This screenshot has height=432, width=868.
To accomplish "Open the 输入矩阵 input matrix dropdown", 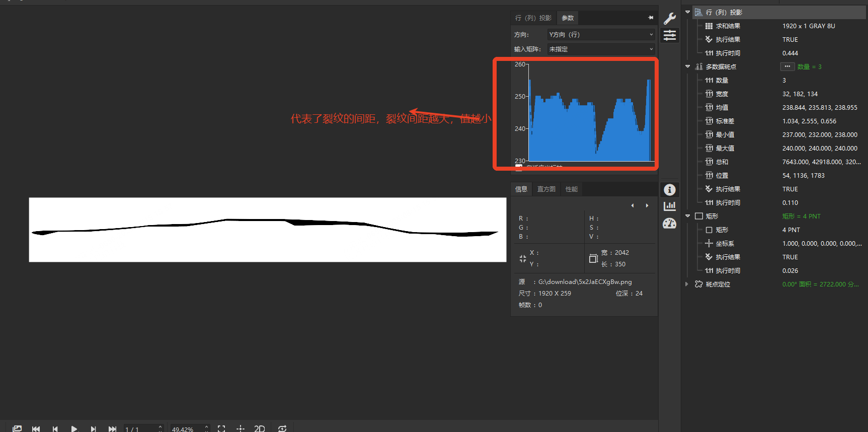I will tap(601, 49).
